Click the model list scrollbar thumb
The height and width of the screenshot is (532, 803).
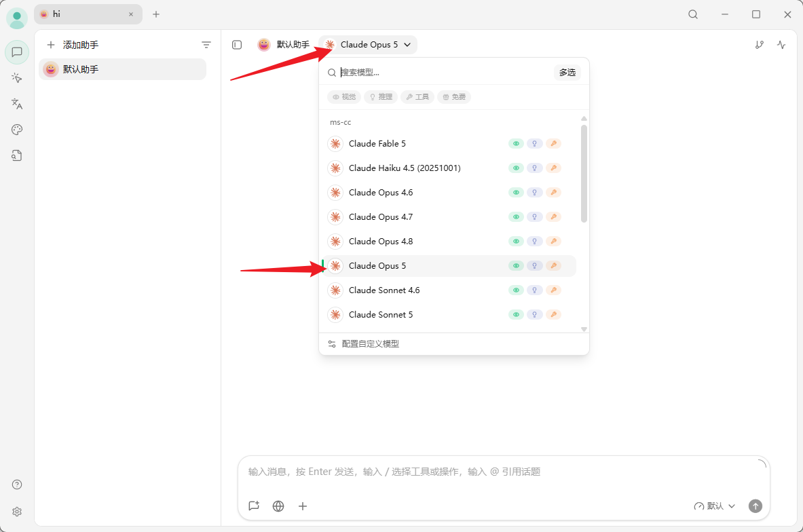pyautogui.click(x=584, y=174)
